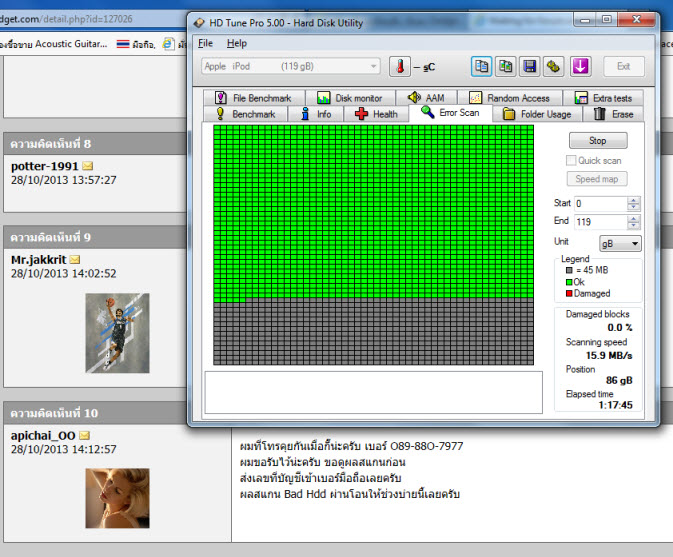Screen dimensions: 673x557
Task: Click the copy info to clipboard icon
Action: pos(482,67)
